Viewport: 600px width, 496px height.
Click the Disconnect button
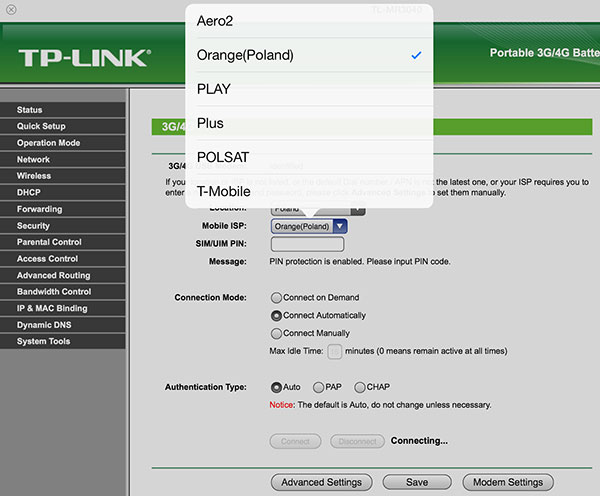pyautogui.click(x=357, y=441)
